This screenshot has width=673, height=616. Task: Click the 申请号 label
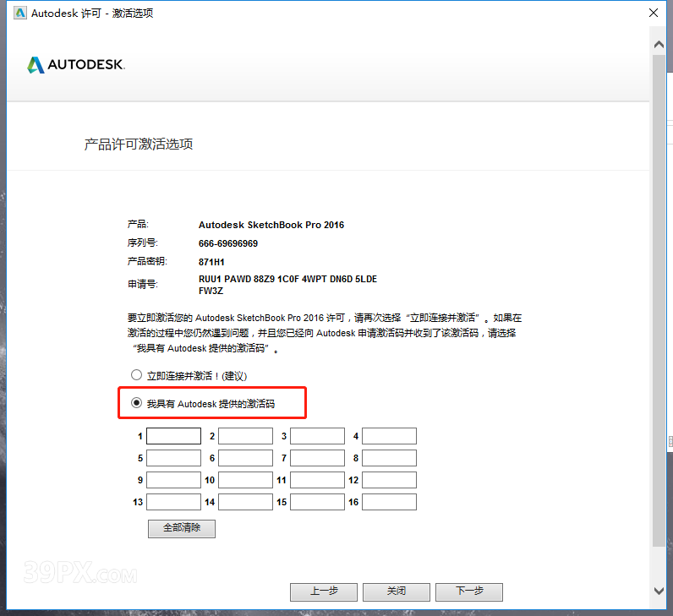pos(143,284)
